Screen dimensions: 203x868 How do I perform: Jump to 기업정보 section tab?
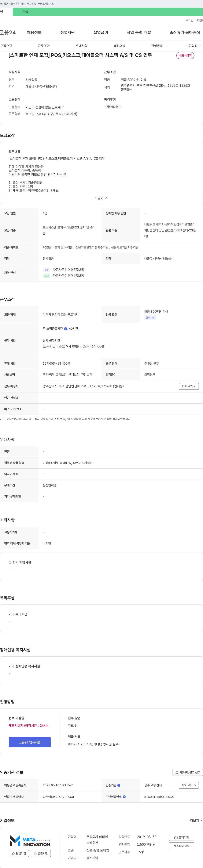[195, 46]
